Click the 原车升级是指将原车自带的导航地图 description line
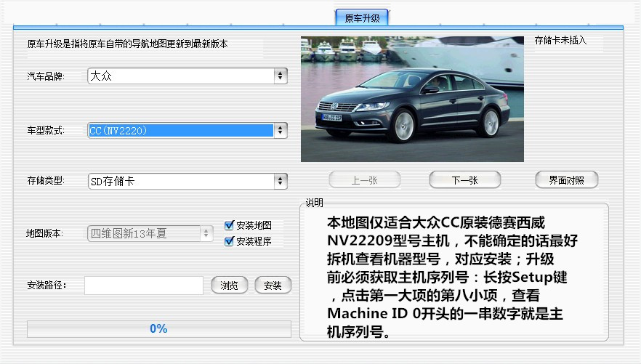This screenshot has width=641, height=364. (x=127, y=44)
